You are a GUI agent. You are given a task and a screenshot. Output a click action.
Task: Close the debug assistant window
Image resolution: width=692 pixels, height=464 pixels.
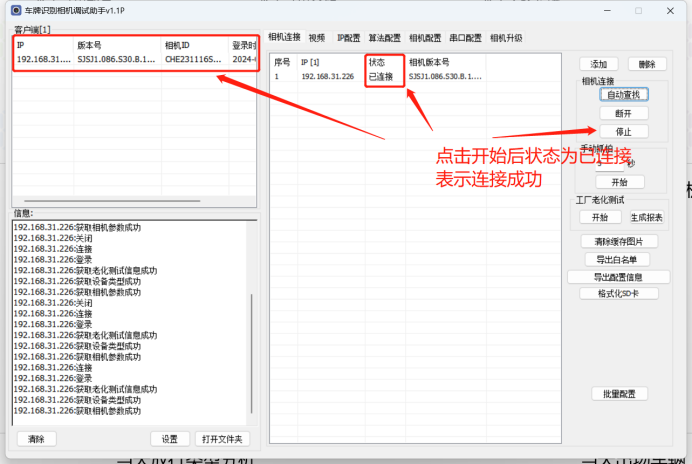[x=670, y=11]
